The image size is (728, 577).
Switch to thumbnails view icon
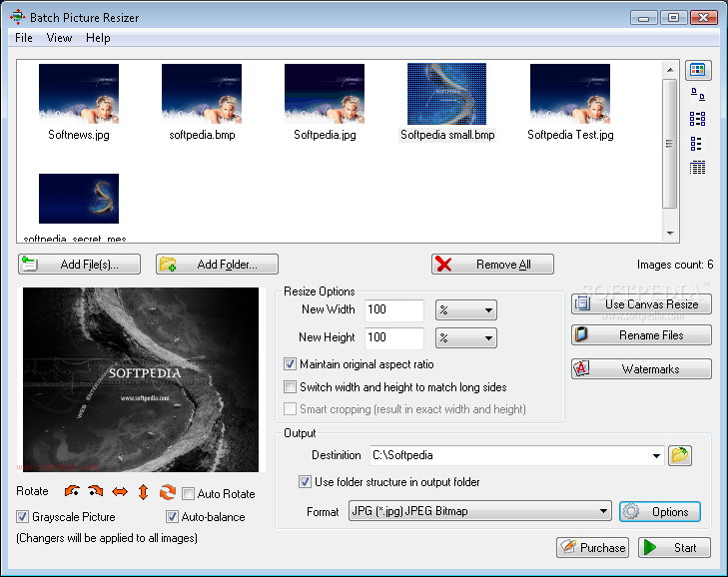(698, 70)
